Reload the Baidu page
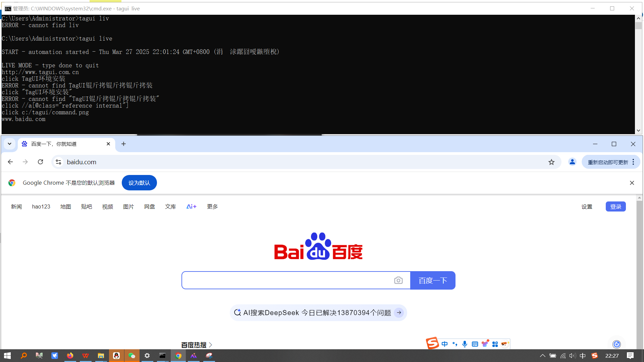The image size is (644, 362). click(40, 162)
